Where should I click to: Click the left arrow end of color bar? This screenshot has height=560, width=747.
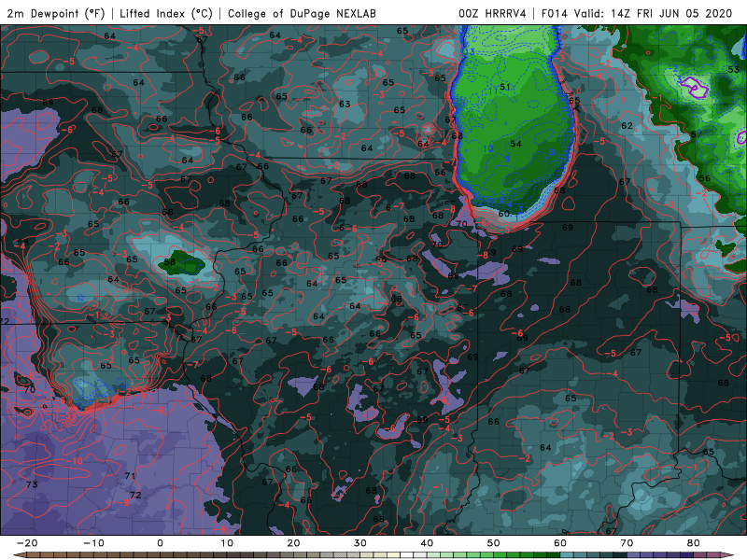coord(19,555)
